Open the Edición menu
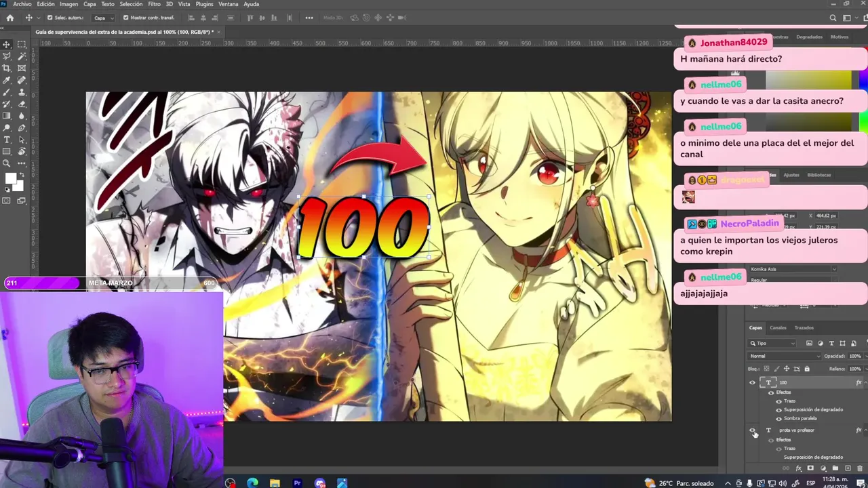This screenshot has width=868, height=488. tap(45, 4)
